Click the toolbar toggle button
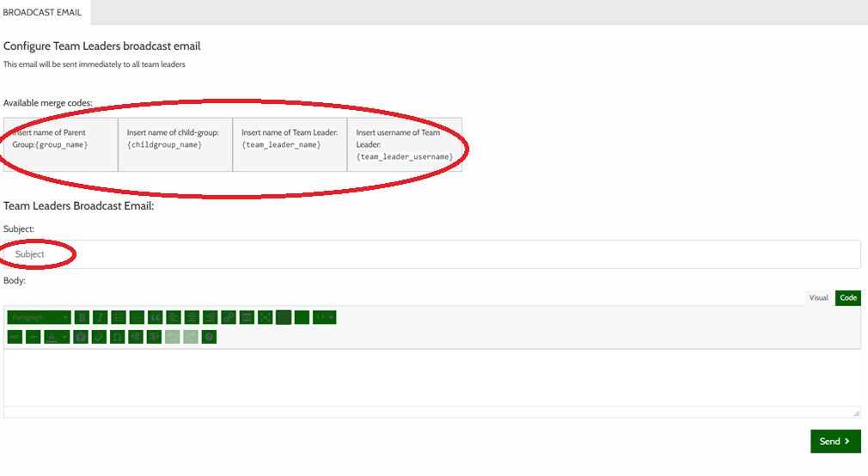Image resolution: width=868 pixels, height=476 pixels. [284, 317]
